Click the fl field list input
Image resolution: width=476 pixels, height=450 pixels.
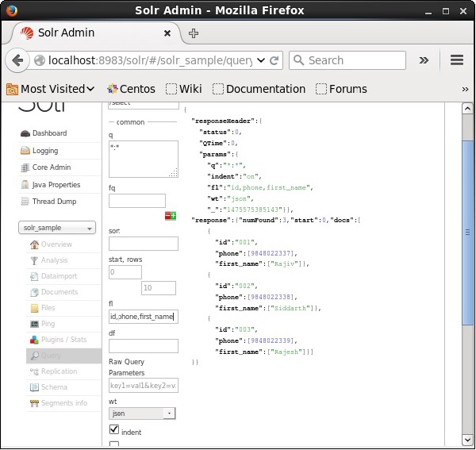pyautogui.click(x=143, y=317)
